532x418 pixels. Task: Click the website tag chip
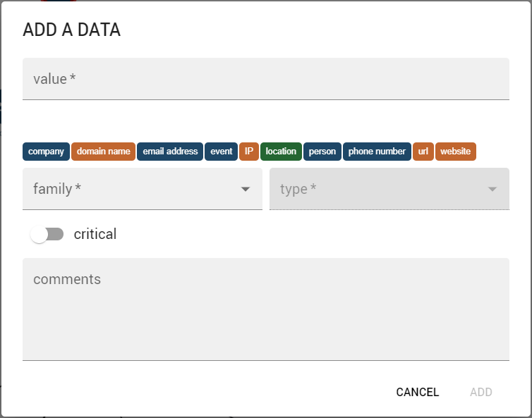click(x=455, y=152)
